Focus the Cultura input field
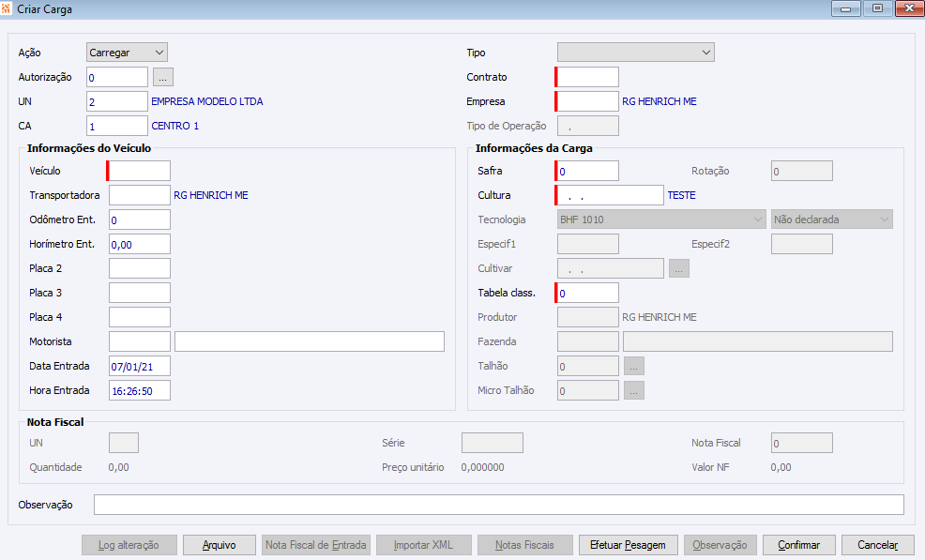 click(x=610, y=195)
